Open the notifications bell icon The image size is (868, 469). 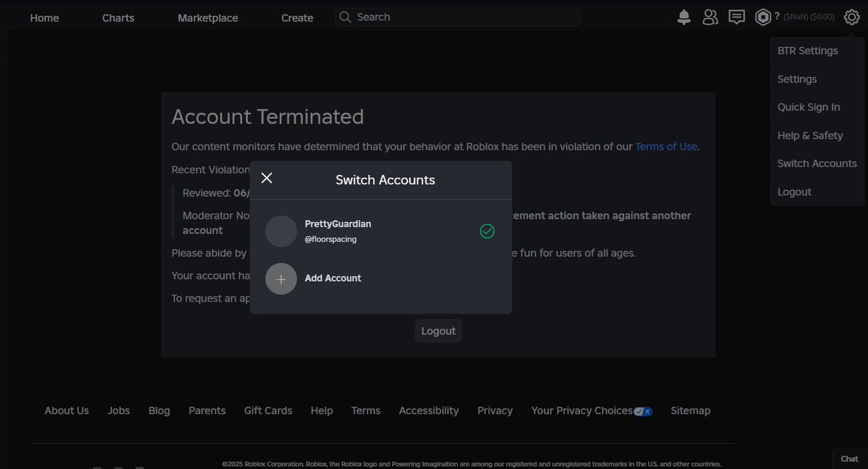[684, 17]
